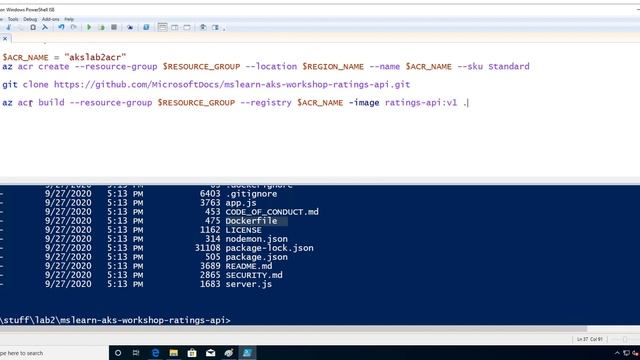Click 'nodemon.json' in console listing
The height and width of the screenshot is (360, 640).
point(257,239)
